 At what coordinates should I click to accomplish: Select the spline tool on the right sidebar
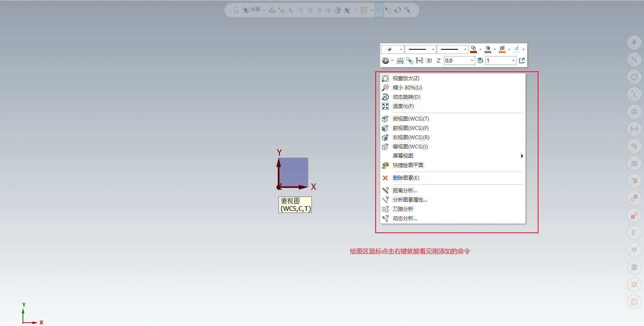pyautogui.click(x=634, y=94)
